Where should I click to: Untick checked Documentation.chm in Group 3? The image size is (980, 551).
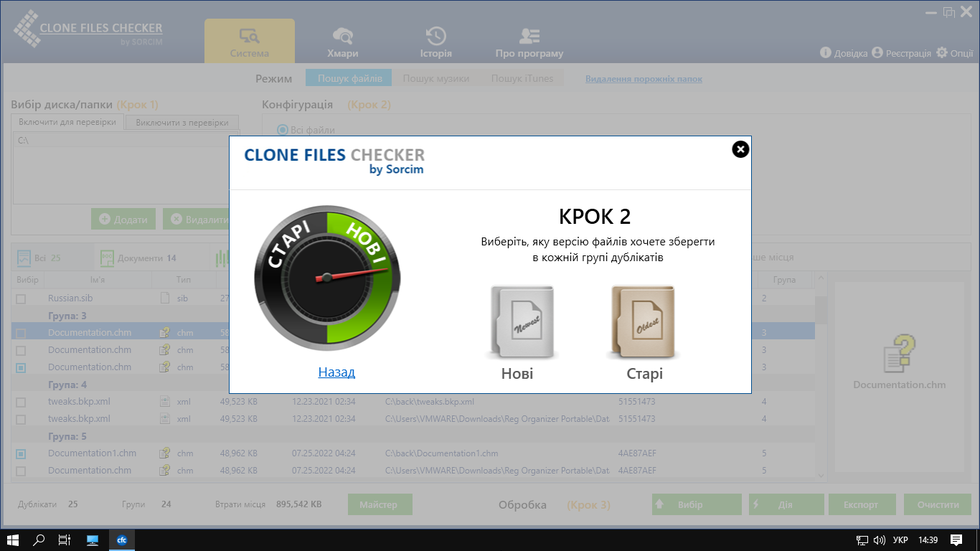coord(21,367)
